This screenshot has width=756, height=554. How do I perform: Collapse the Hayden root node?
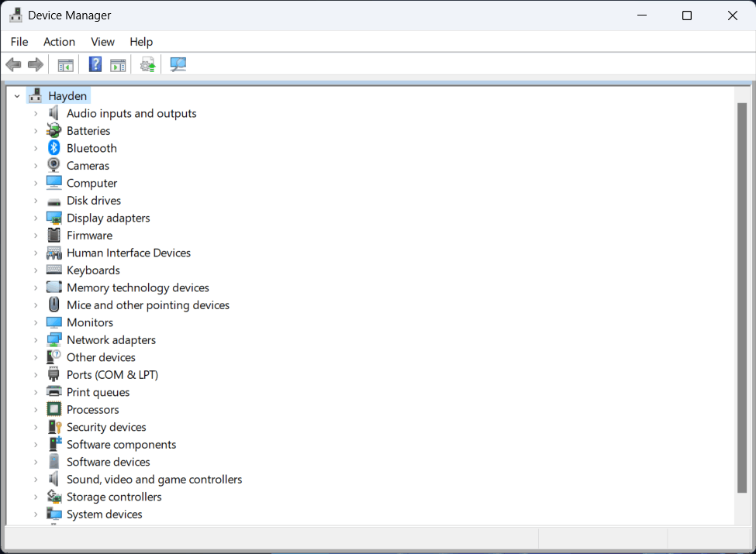(x=17, y=95)
